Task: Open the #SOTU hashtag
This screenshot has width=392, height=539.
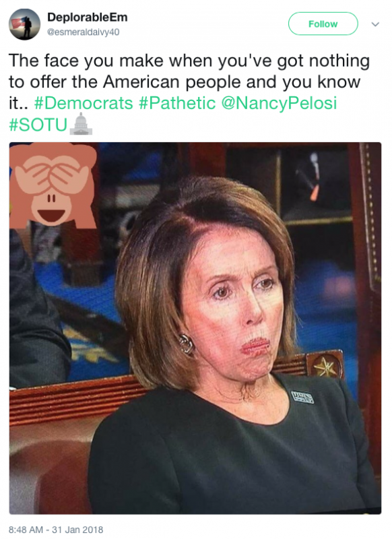Action: 38,125
